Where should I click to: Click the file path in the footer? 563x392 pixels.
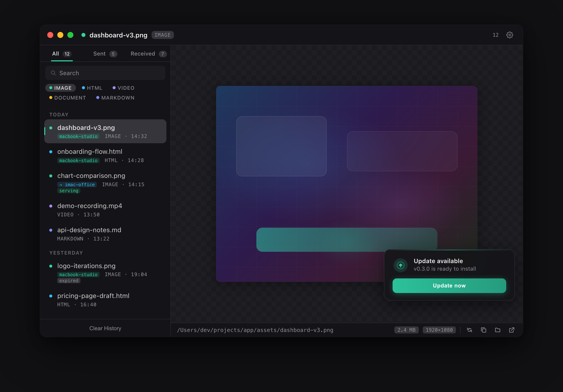(x=255, y=330)
